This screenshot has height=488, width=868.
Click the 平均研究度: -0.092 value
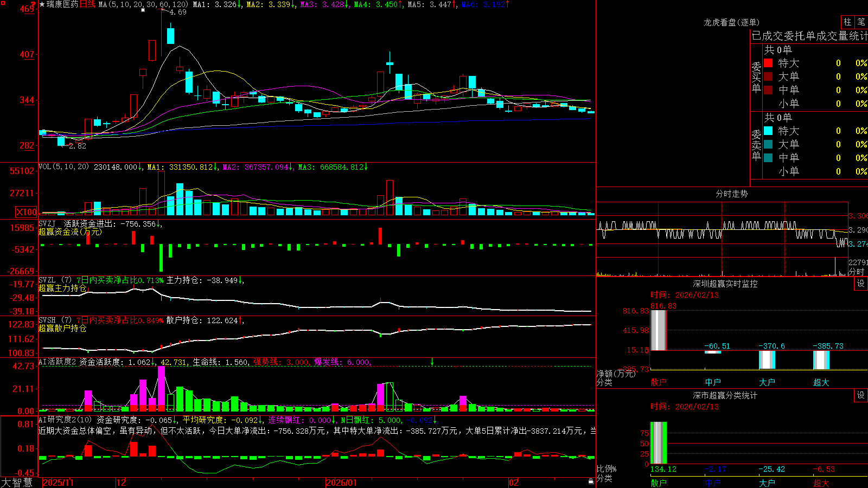pyautogui.click(x=222, y=420)
